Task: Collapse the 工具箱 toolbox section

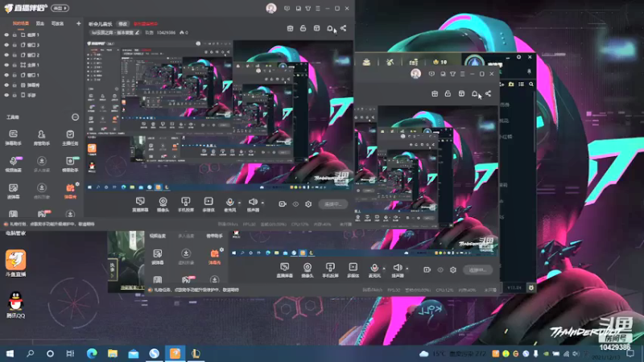Action: click(75, 117)
